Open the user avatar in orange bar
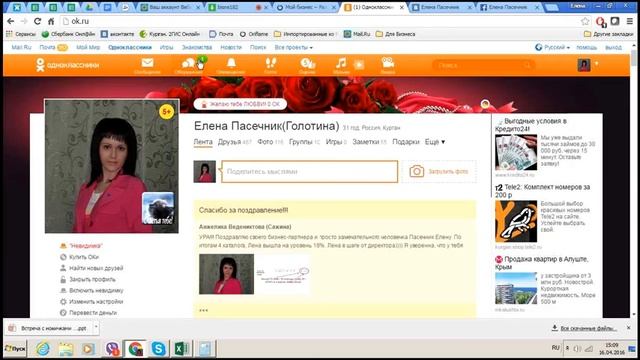 coord(584,65)
